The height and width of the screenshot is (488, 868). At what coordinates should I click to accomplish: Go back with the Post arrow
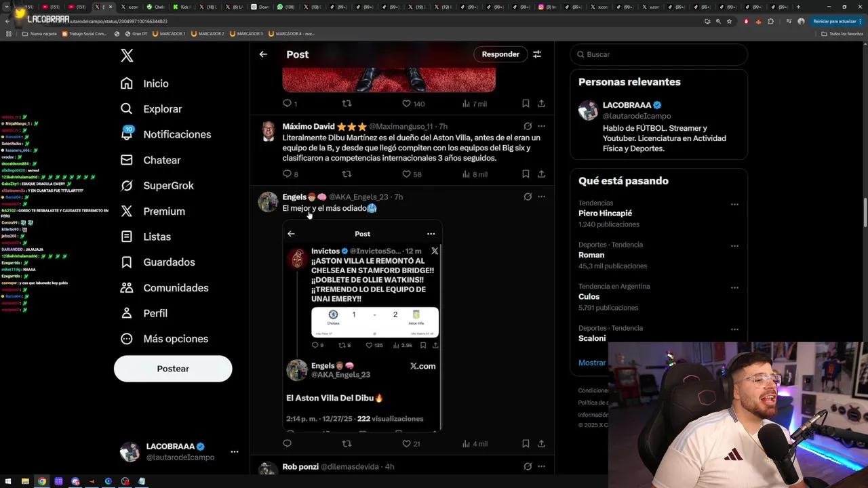click(263, 54)
